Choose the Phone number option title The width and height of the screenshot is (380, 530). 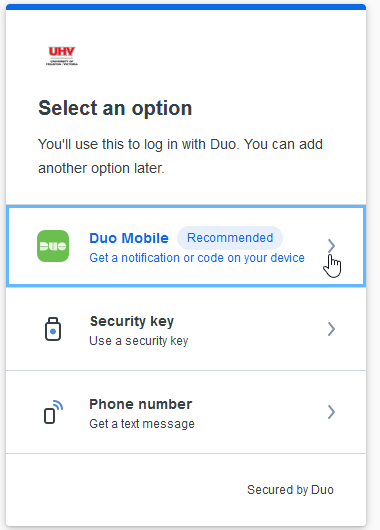pyautogui.click(x=141, y=404)
